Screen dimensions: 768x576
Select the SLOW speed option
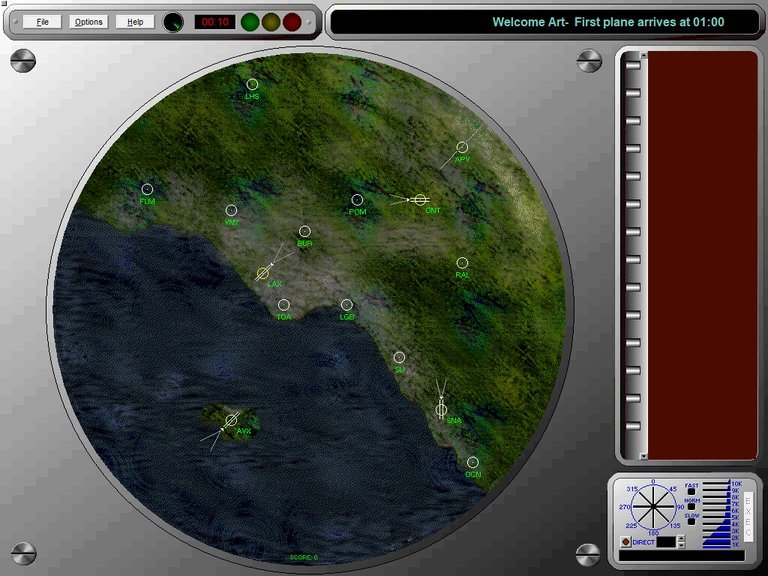click(691, 521)
